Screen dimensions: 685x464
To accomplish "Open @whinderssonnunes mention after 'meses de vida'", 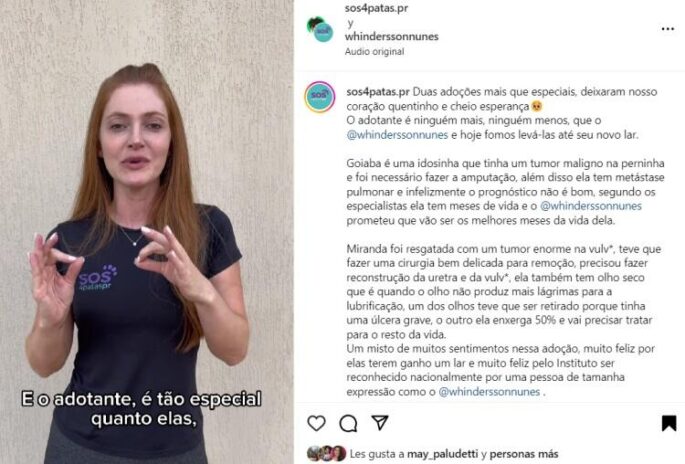I will tap(591, 206).
